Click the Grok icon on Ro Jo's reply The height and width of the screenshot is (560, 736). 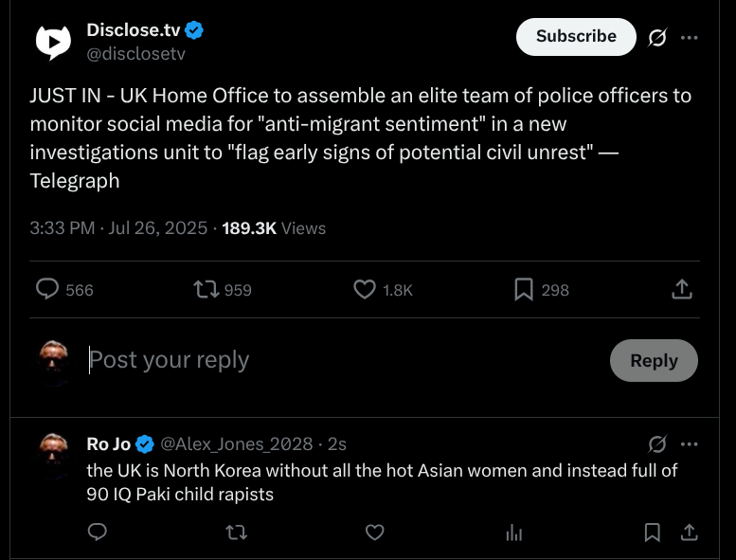(x=657, y=444)
